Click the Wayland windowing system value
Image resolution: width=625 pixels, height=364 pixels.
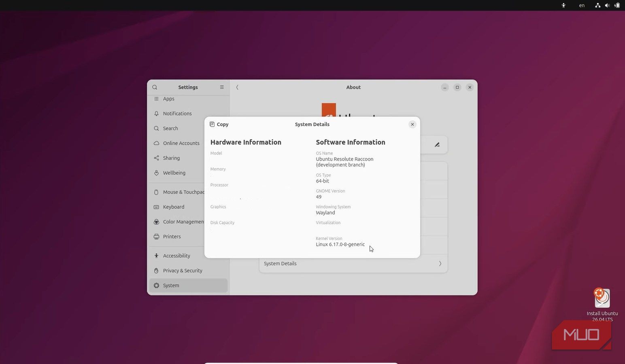[325, 213]
